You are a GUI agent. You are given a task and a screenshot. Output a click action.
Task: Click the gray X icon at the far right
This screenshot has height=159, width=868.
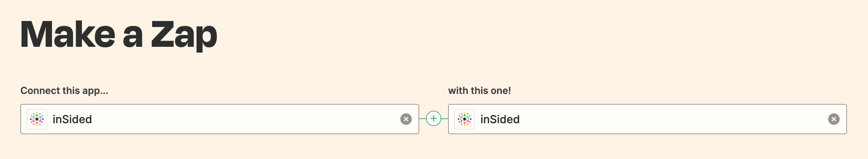[x=834, y=119]
